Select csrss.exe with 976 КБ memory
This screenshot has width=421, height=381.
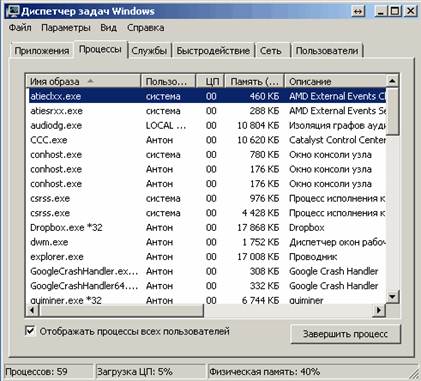(x=206, y=198)
